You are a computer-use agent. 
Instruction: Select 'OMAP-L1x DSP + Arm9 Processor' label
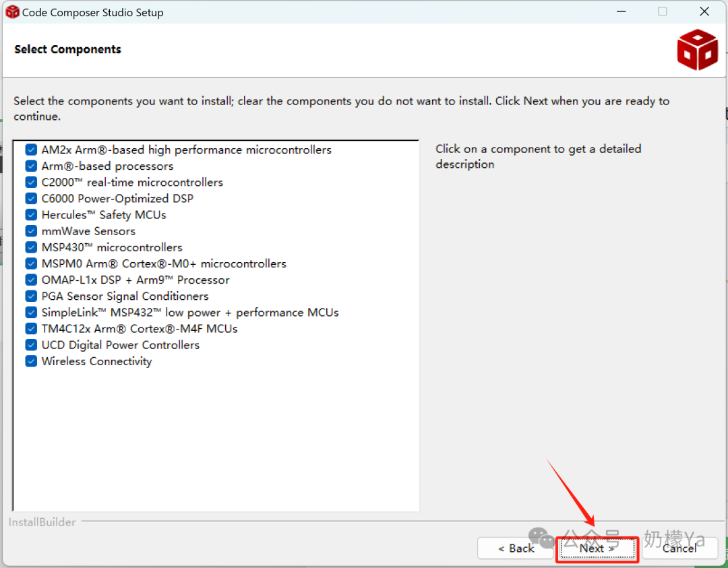[x=135, y=280]
